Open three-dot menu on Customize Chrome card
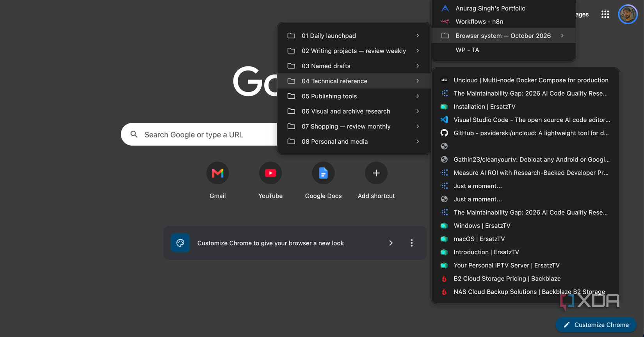644x337 pixels. (x=411, y=243)
